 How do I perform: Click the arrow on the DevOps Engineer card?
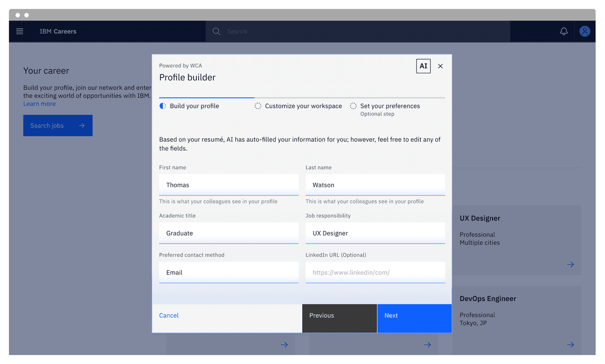click(570, 345)
